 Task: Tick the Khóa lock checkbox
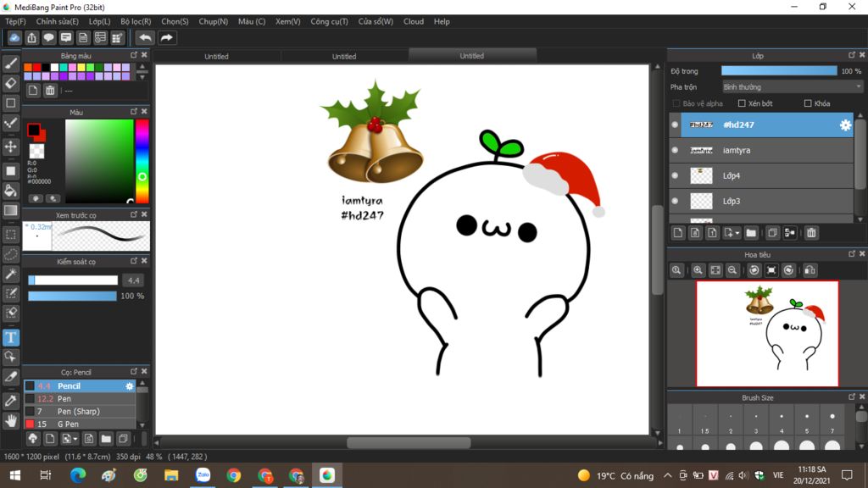(808, 103)
